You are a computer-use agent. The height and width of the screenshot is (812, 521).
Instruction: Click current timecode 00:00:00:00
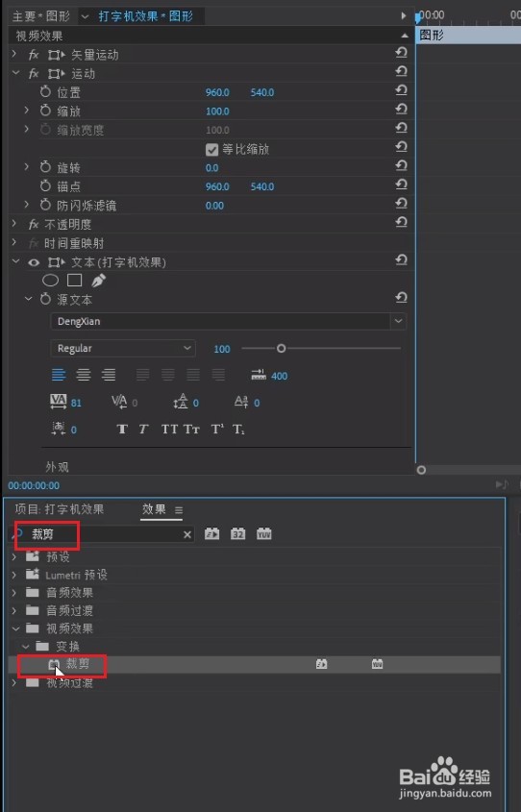tap(34, 485)
